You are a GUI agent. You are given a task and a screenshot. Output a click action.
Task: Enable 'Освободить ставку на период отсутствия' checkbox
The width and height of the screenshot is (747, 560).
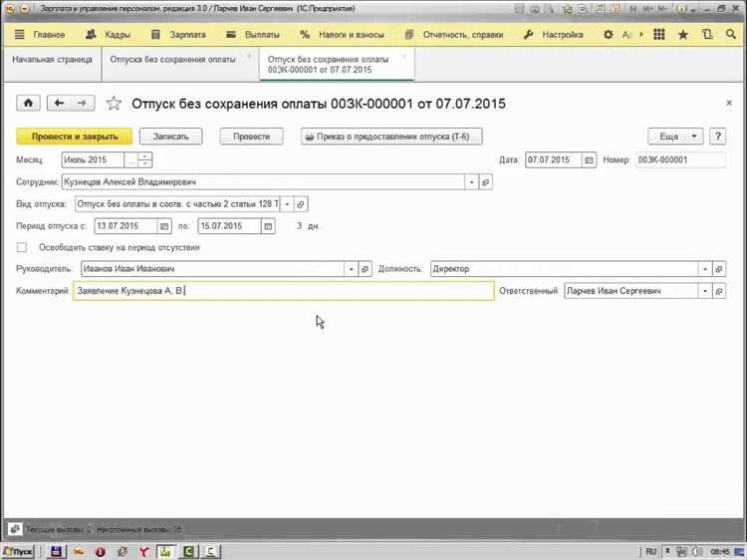tap(23, 247)
